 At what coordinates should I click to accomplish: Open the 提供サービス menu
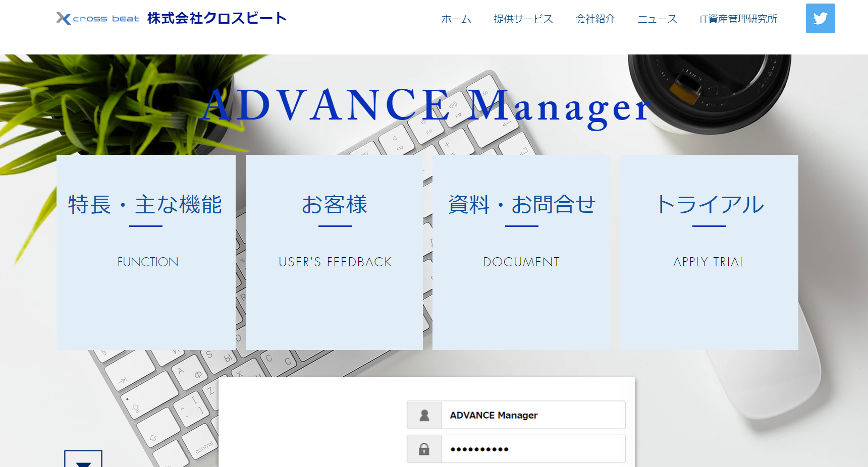pyautogui.click(x=523, y=19)
